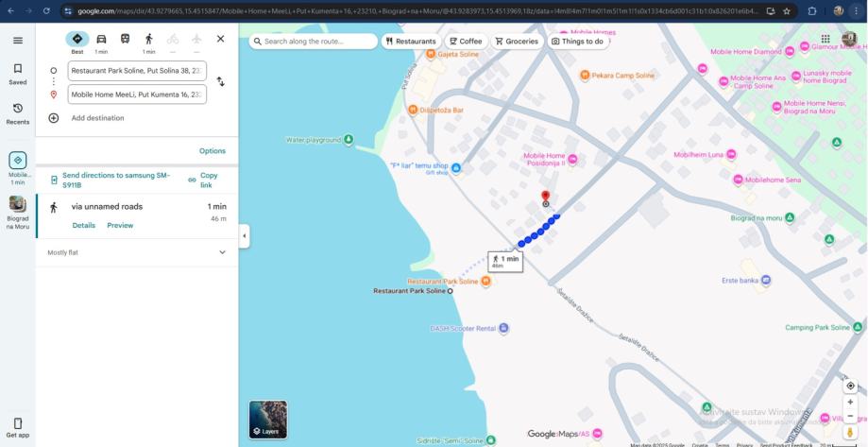Image resolution: width=868 pixels, height=447 pixels.
Task: Open route Details
Action: [84, 226]
